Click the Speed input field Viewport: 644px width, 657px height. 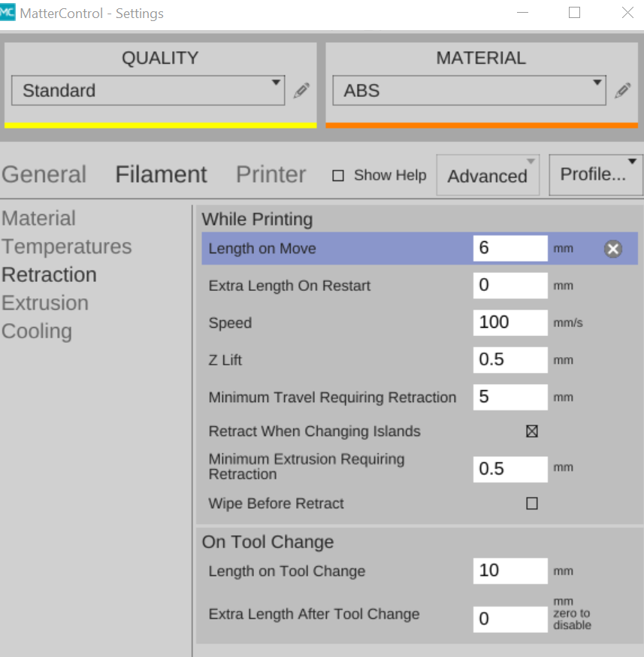click(509, 322)
